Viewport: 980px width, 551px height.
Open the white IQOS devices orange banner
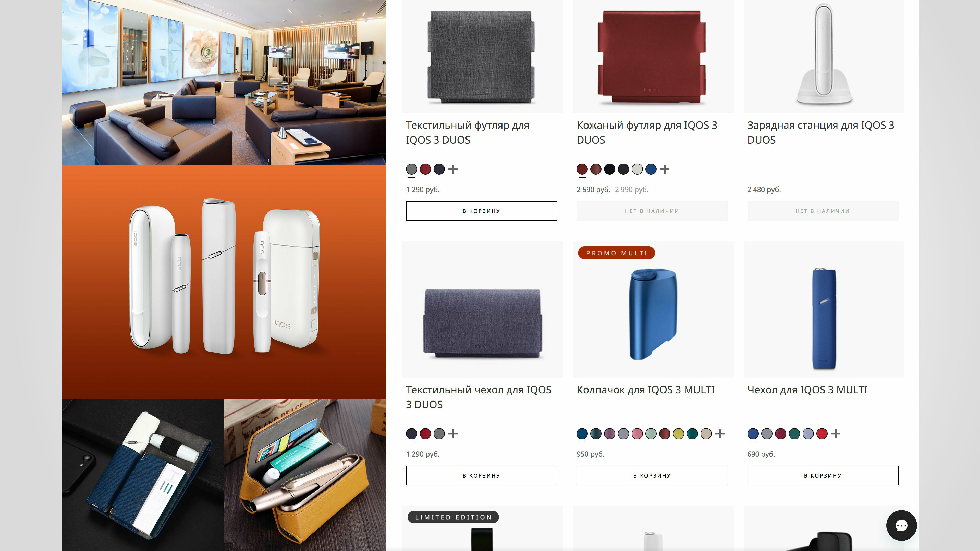point(224,282)
